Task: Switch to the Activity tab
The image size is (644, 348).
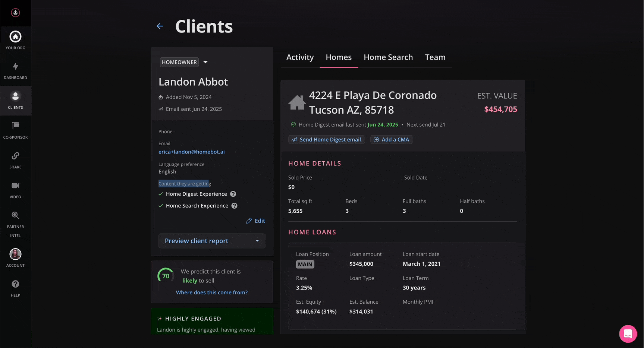Action: pyautogui.click(x=300, y=57)
